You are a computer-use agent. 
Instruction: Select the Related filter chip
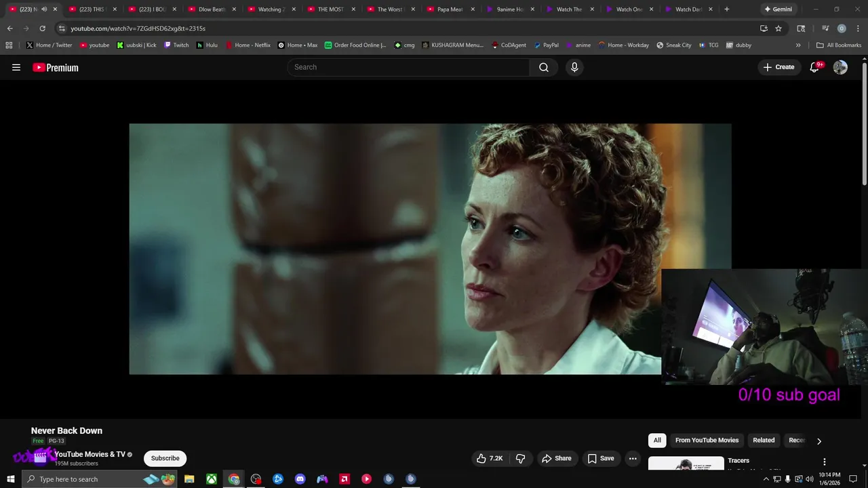764,441
